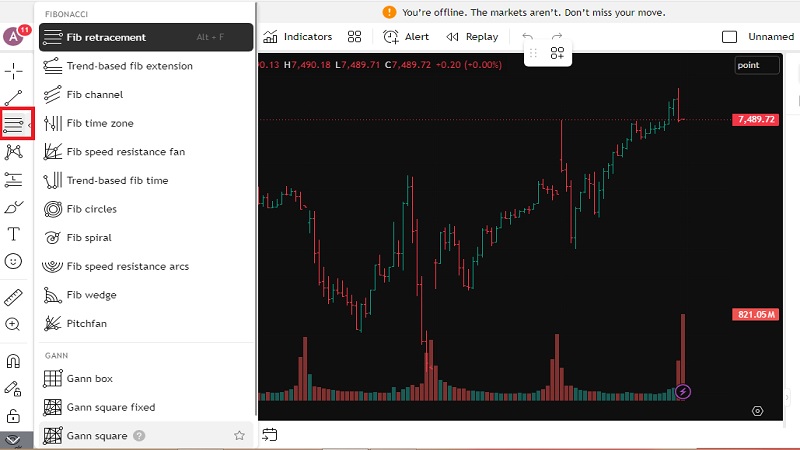Viewport: 800px width, 450px height.
Task: Choose Fib speed resistance fan
Action: pos(146,152)
